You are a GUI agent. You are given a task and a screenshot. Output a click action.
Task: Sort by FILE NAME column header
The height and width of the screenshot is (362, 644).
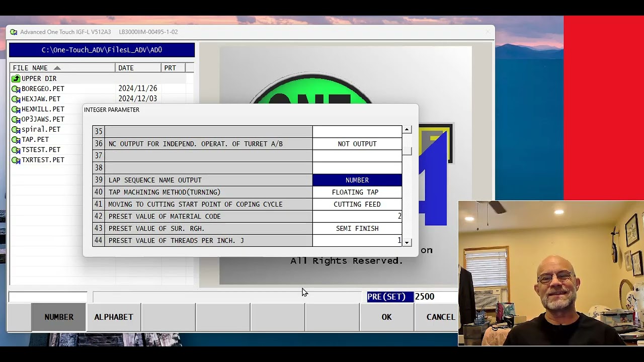tap(62, 68)
